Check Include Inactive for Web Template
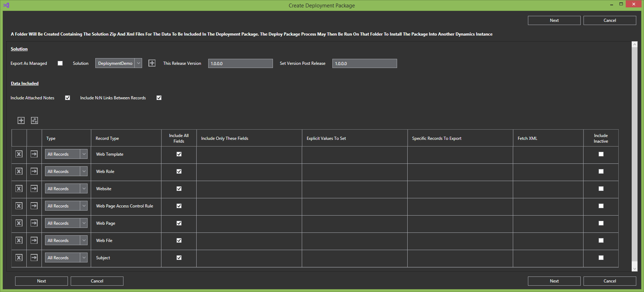 coord(601,154)
